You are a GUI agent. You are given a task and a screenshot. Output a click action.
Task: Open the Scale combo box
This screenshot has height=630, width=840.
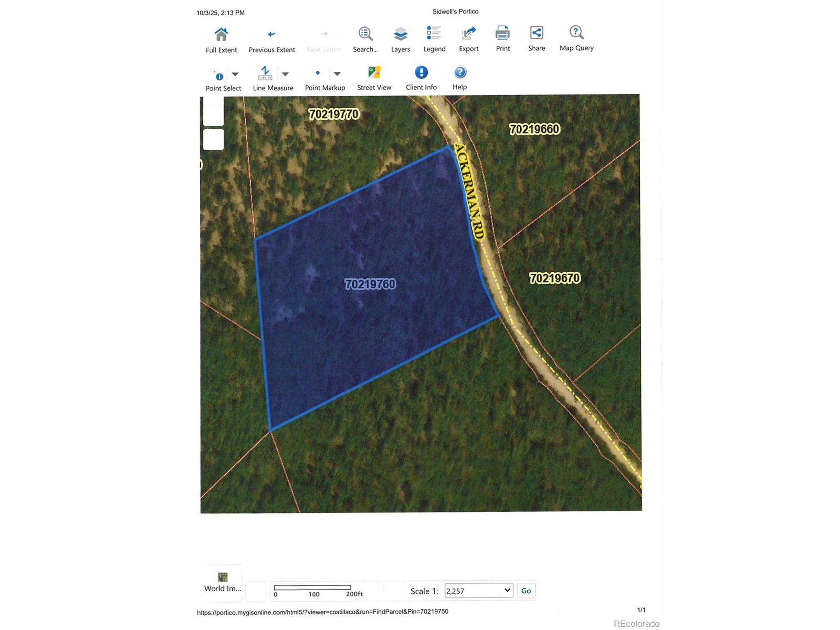coord(478,591)
